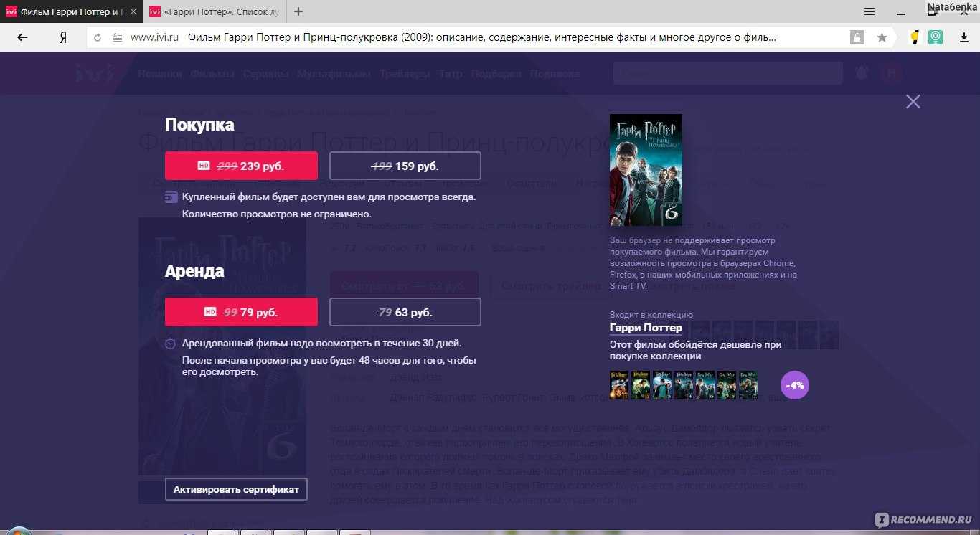The image size is (980, 535).
Task: Open the Гарри Поттер collection link
Action: click(646, 328)
